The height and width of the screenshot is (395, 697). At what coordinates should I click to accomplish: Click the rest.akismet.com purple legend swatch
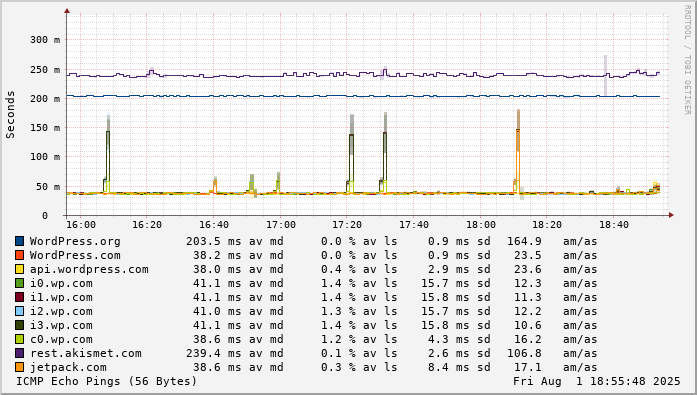point(20,353)
